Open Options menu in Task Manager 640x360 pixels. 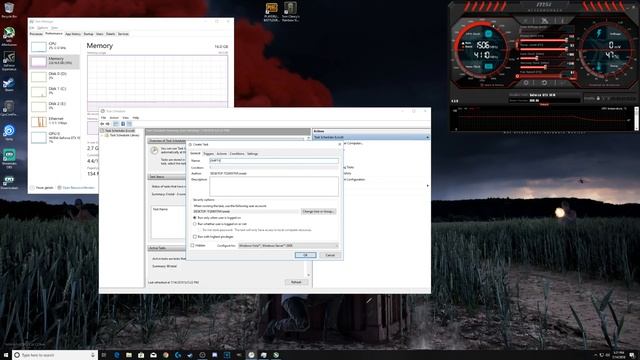point(42,28)
